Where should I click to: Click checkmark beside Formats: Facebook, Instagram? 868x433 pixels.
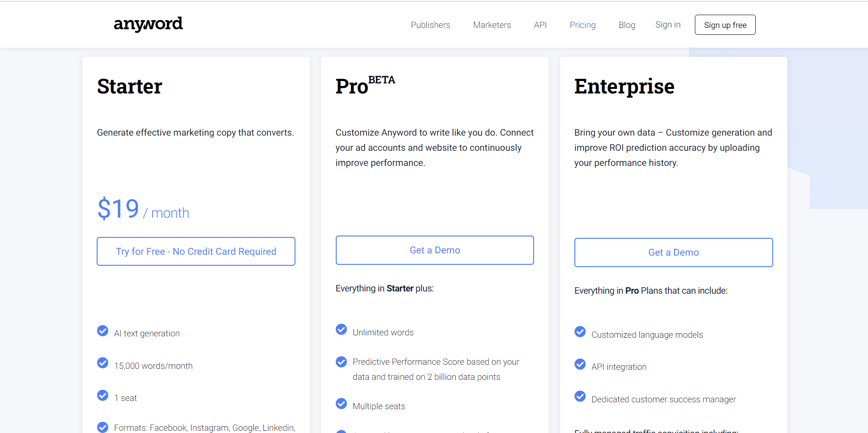103,427
